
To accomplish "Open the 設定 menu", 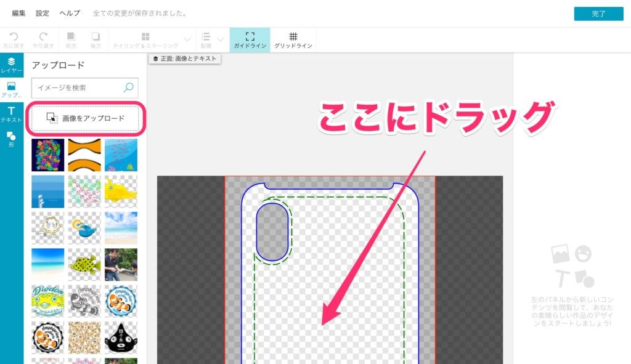I will pyautogui.click(x=43, y=13).
